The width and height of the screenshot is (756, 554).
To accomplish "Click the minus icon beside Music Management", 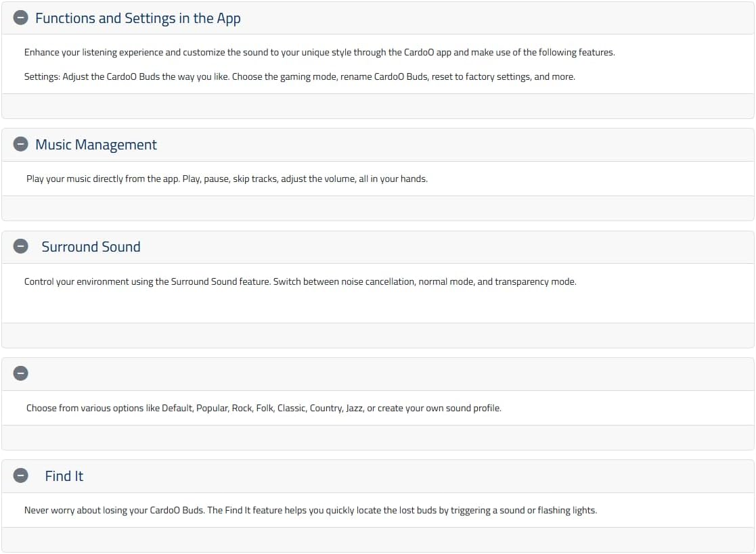I will 21,145.
